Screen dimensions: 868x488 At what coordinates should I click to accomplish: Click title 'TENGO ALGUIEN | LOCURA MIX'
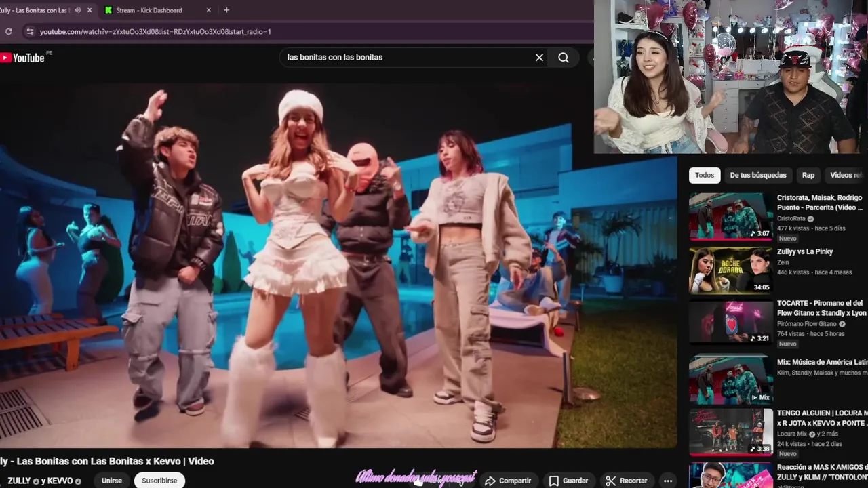(823, 418)
